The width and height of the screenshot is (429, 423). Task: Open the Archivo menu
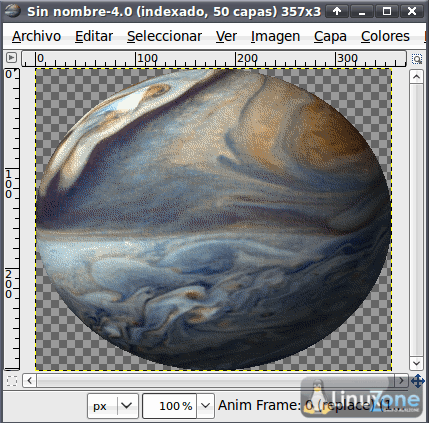click(x=36, y=36)
